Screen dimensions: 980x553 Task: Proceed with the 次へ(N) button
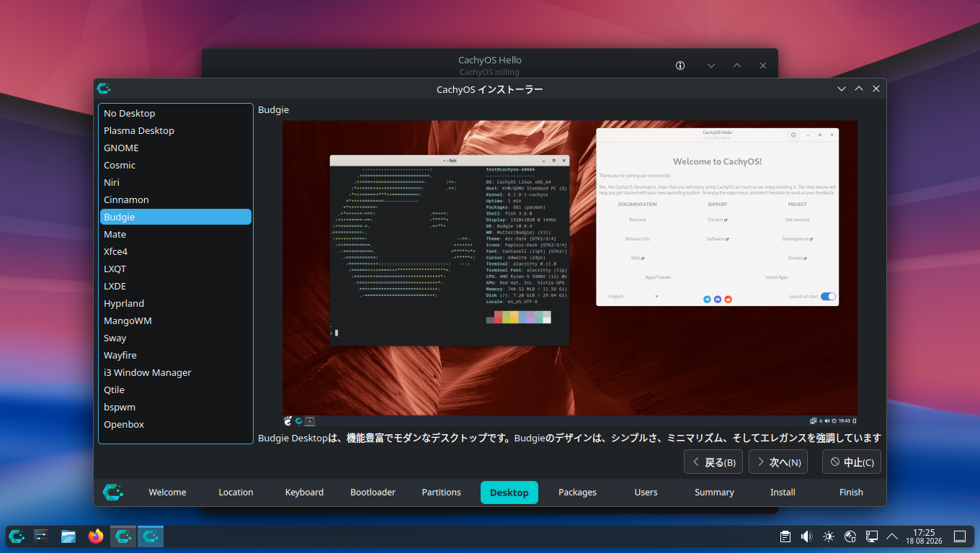[x=778, y=462]
